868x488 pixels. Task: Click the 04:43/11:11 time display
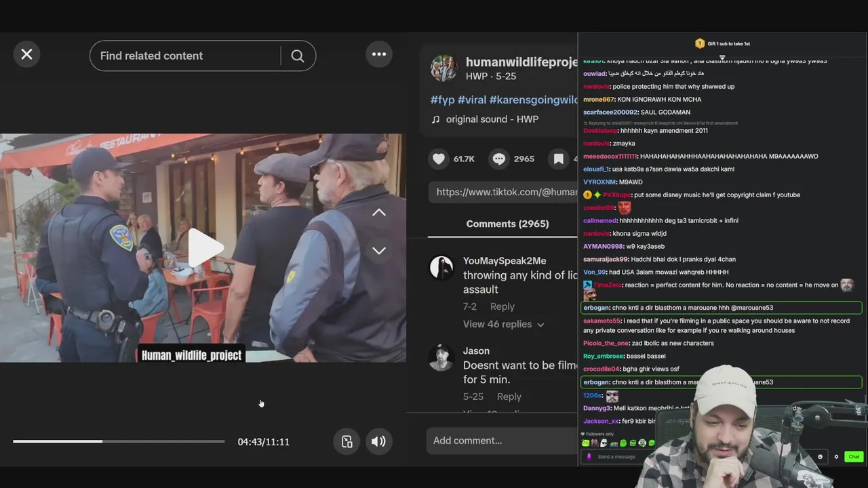[264, 442]
